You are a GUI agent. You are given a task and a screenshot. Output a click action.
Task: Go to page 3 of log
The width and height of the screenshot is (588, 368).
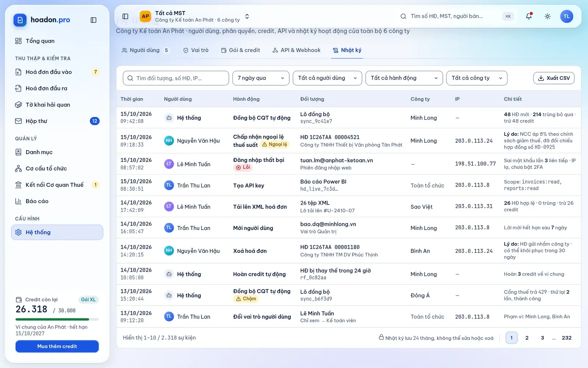click(x=542, y=338)
